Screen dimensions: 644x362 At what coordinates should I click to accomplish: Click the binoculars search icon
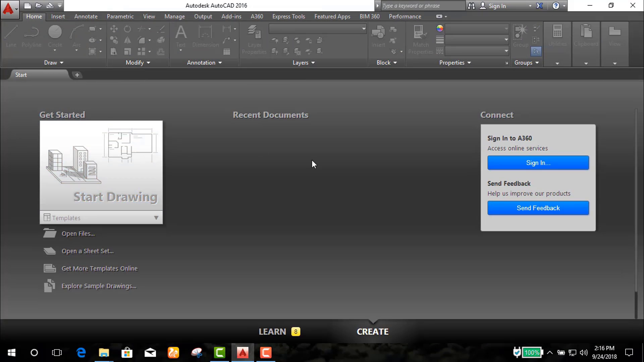471,6
